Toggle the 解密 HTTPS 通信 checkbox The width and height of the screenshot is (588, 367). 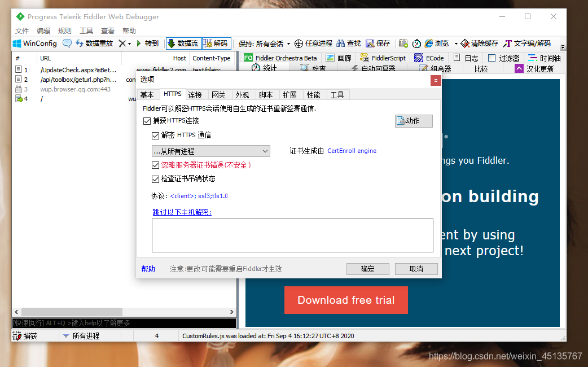[x=155, y=136]
